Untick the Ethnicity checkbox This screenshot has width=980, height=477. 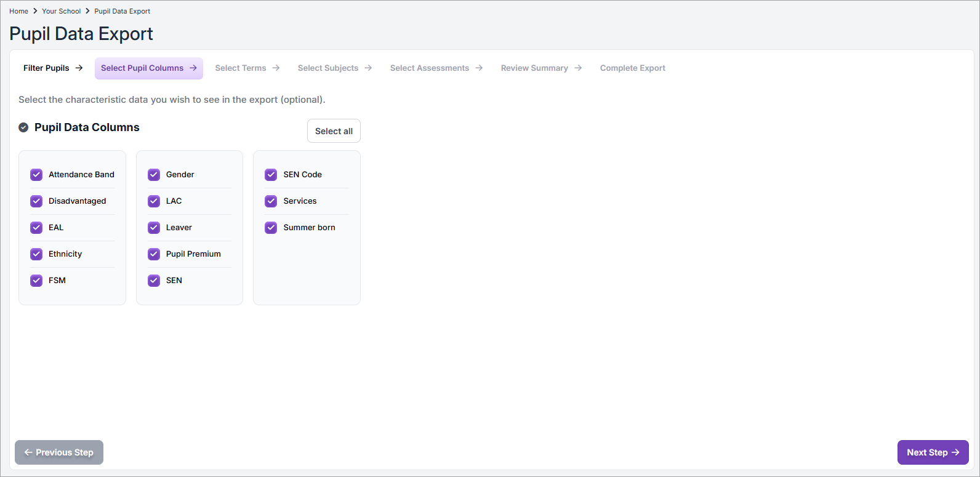tap(36, 254)
